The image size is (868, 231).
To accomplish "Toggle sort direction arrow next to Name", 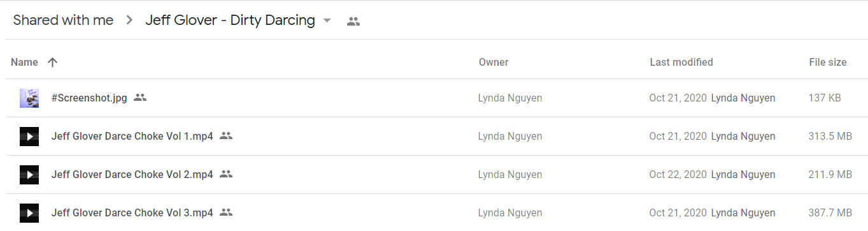I will coord(53,62).
